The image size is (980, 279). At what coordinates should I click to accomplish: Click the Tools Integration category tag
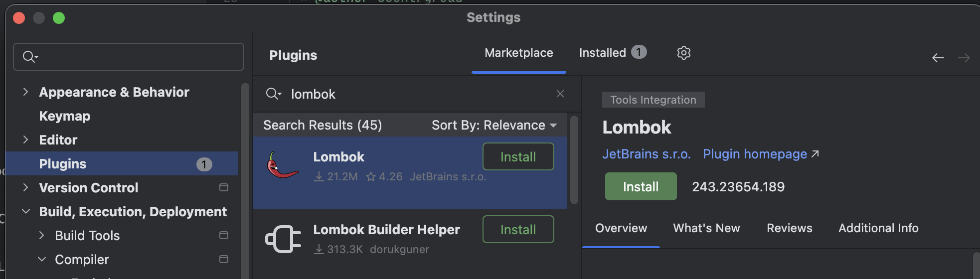pyautogui.click(x=653, y=100)
